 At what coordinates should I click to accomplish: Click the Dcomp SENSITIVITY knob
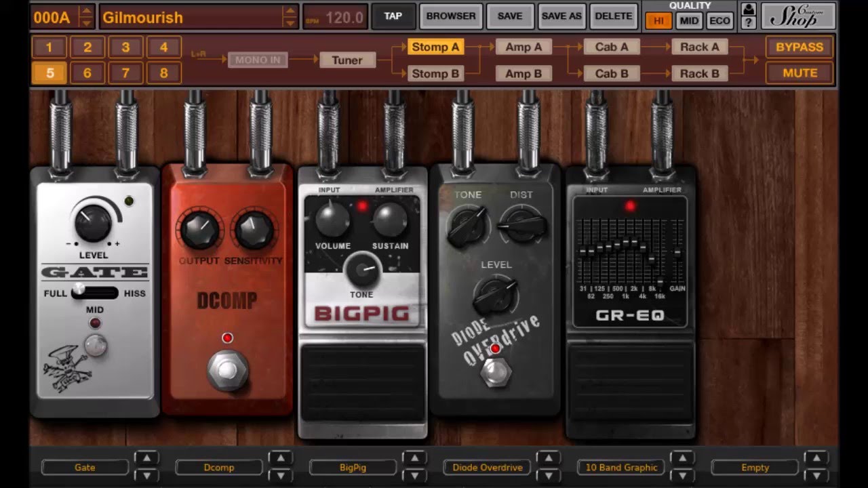[x=254, y=229]
